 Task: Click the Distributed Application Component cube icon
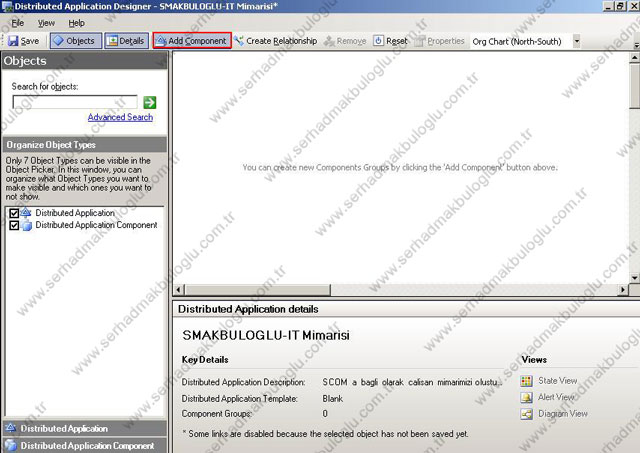27,225
